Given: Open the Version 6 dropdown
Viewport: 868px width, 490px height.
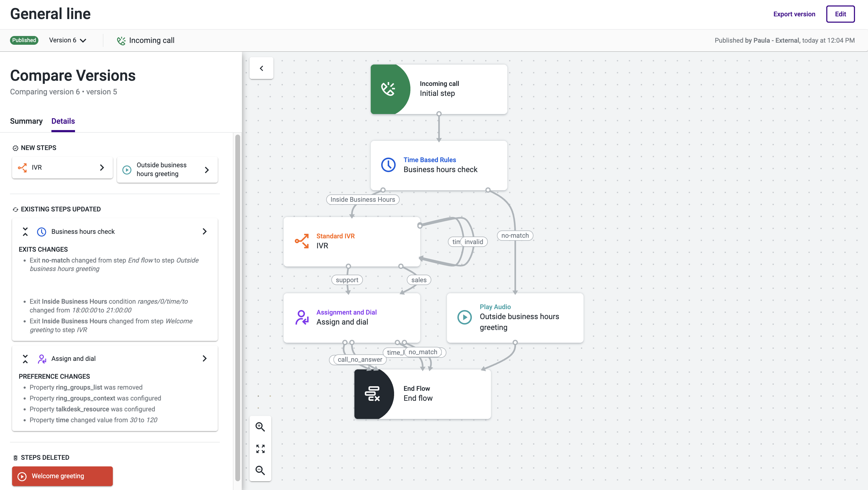Looking at the screenshot, I should 68,40.
